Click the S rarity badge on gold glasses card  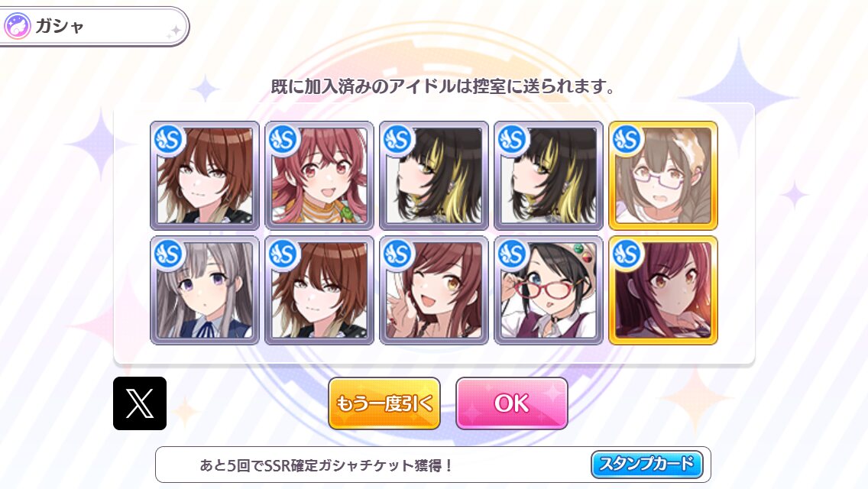click(627, 140)
